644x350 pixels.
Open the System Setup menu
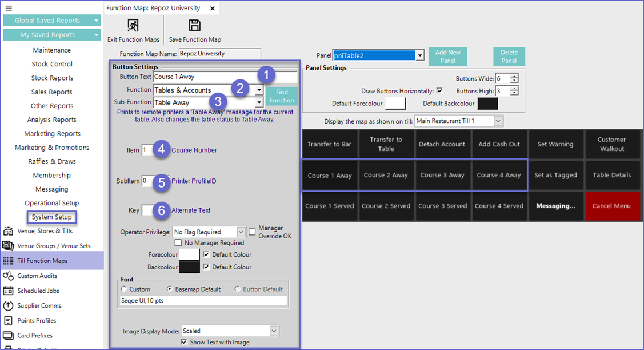tap(52, 217)
